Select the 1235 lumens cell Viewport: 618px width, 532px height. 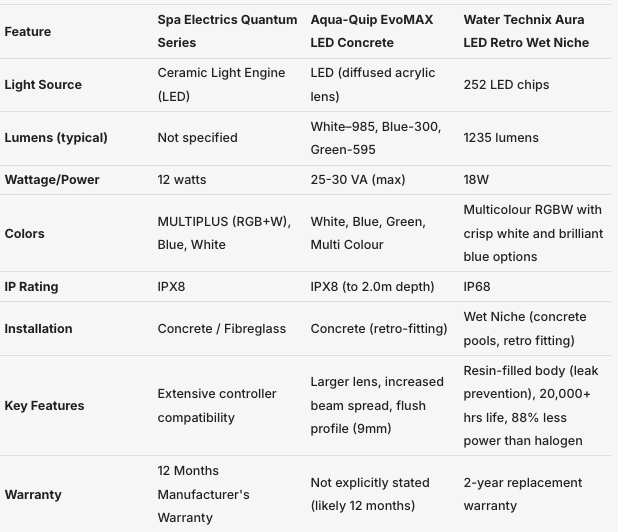[x=501, y=138]
